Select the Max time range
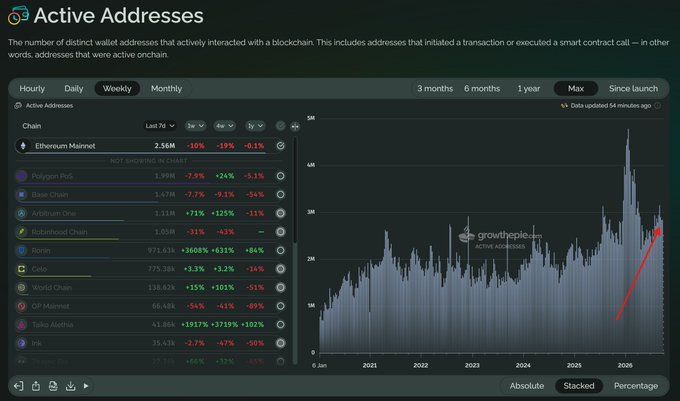The height and width of the screenshot is (401, 680). click(576, 88)
